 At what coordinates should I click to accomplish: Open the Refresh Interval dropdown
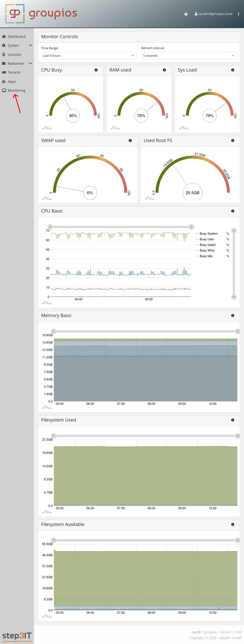coord(188,56)
